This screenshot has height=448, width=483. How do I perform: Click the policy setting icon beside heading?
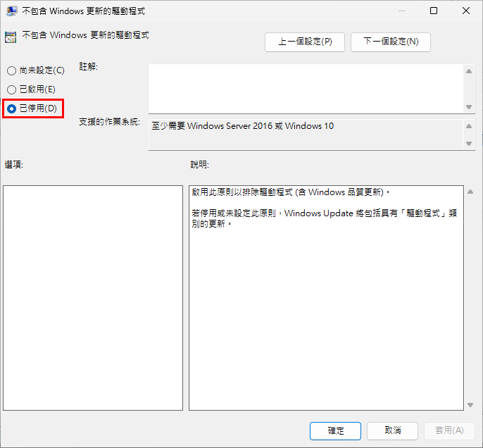click(11, 37)
